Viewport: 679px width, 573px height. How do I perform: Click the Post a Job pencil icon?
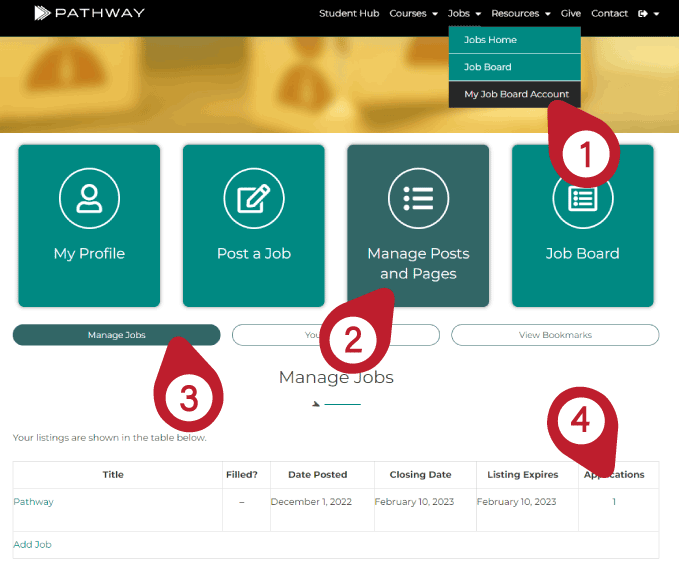point(253,199)
